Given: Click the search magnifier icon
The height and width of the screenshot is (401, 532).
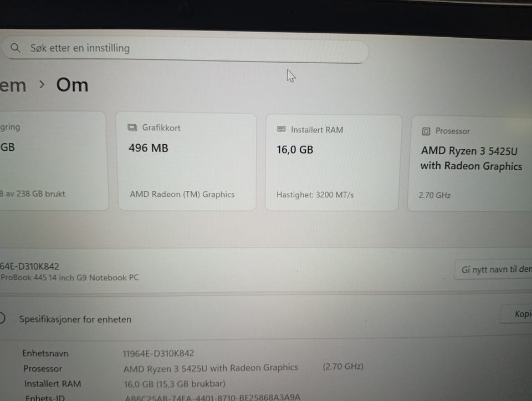Looking at the screenshot, I should 16,48.
